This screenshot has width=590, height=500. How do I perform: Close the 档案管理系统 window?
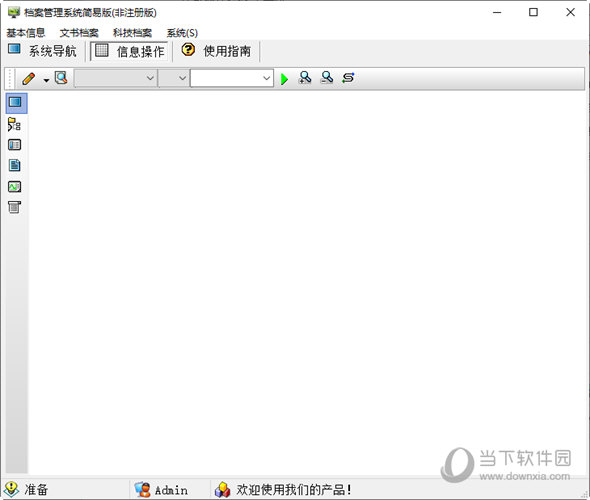570,12
